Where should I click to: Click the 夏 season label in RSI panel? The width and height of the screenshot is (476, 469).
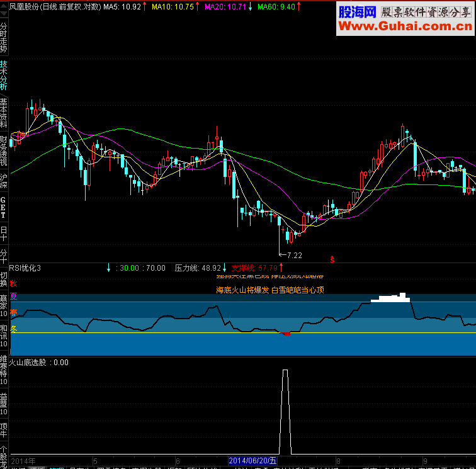13,297
